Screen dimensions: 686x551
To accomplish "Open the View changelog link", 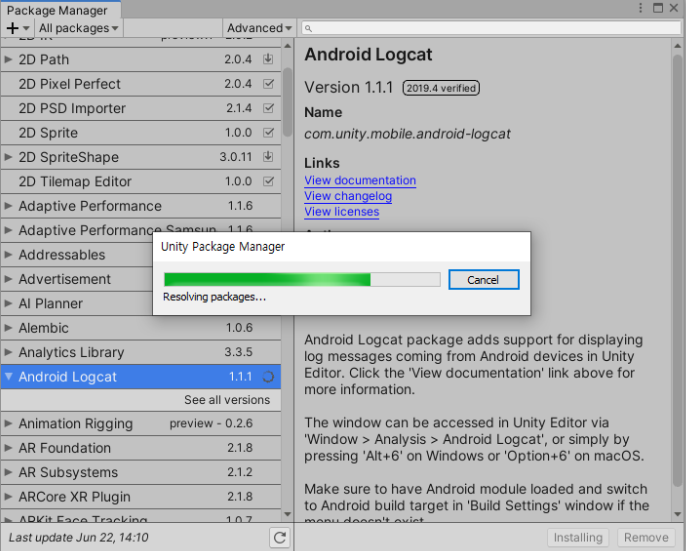I will (348, 196).
